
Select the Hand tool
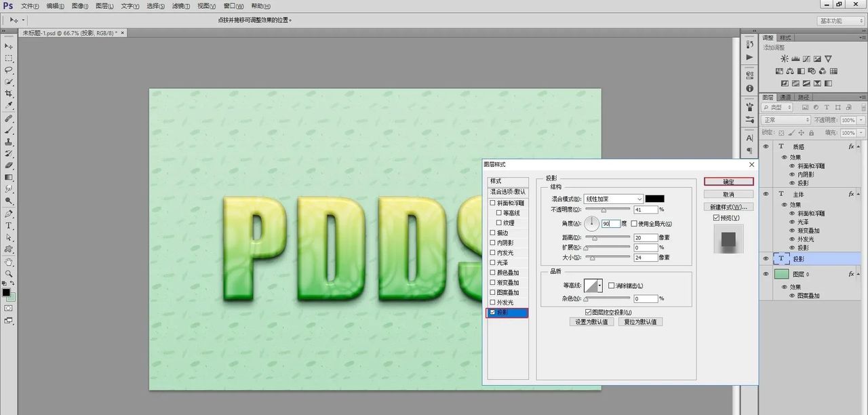[x=9, y=261]
